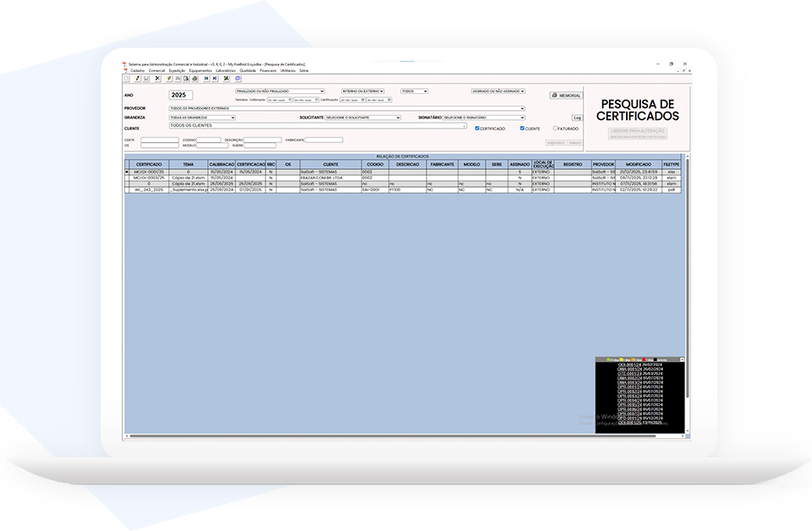The image size is (812, 531).
Task: Open the FINALIZADO OU NÃO FINALIZADO dropdown
Action: (x=280, y=91)
